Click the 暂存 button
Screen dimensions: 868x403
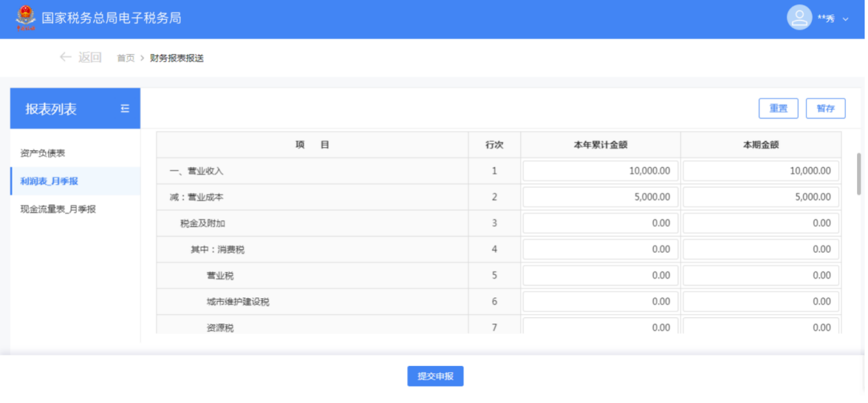point(826,108)
